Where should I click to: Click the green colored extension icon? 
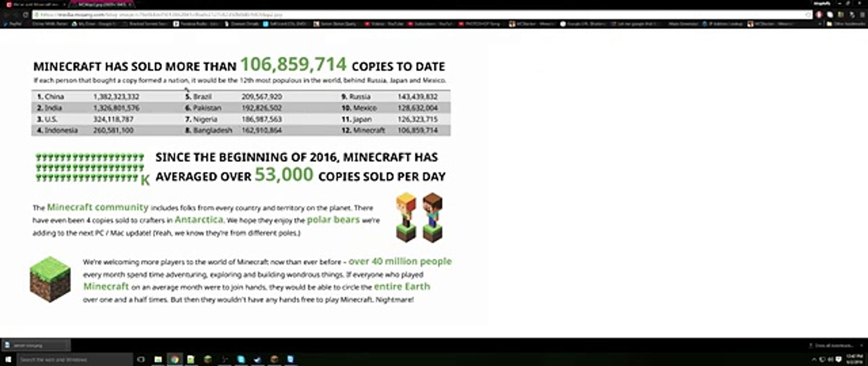841,15
